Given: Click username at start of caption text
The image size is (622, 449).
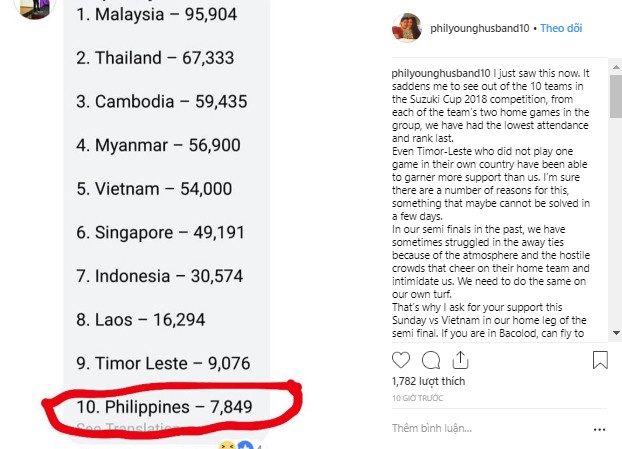Looking at the screenshot, I should [441, 73].
